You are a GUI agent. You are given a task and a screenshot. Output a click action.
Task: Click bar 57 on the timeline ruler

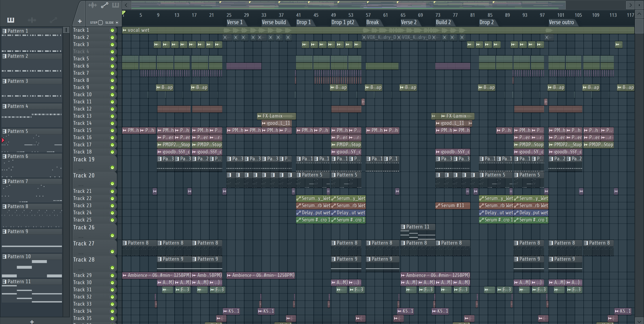coord(368,15)
